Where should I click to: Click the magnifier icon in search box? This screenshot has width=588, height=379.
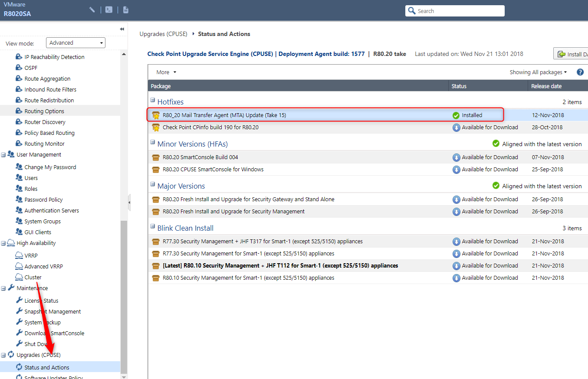[411, 11]
